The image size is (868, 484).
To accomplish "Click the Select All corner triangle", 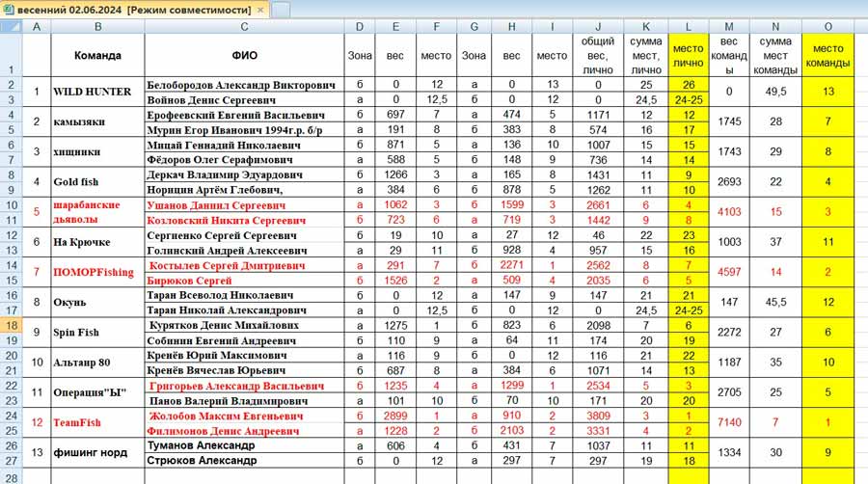I will 11,27.
